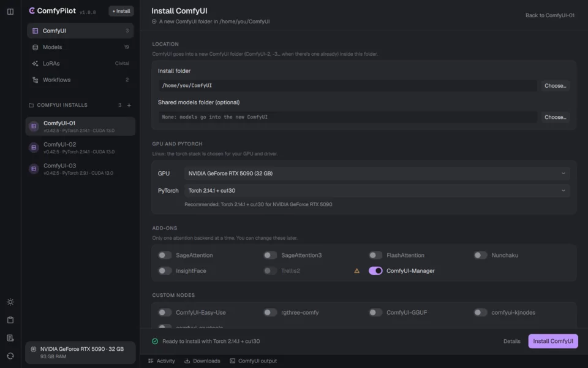Click the ComfyUI-01 install icon

34,126
